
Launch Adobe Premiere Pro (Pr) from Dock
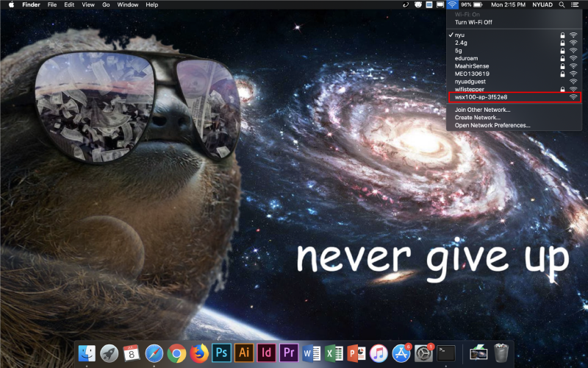tap(289, 353)
